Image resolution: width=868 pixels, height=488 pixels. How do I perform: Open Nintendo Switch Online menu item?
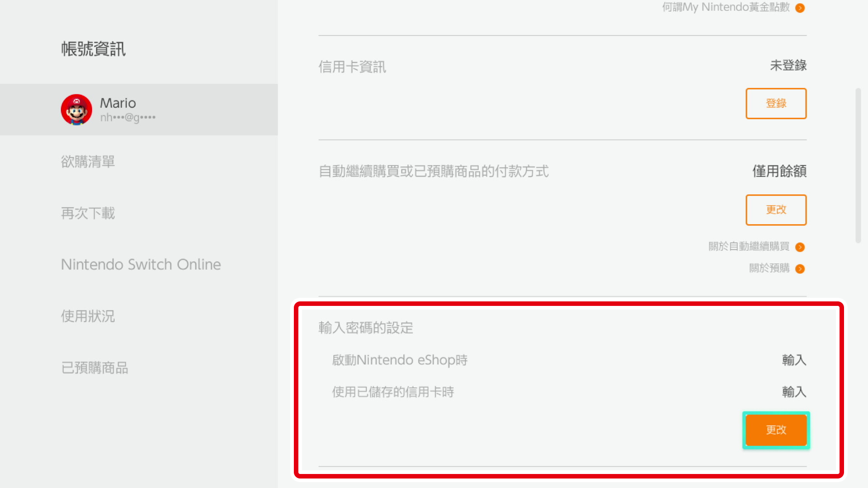tap(141, 264)
